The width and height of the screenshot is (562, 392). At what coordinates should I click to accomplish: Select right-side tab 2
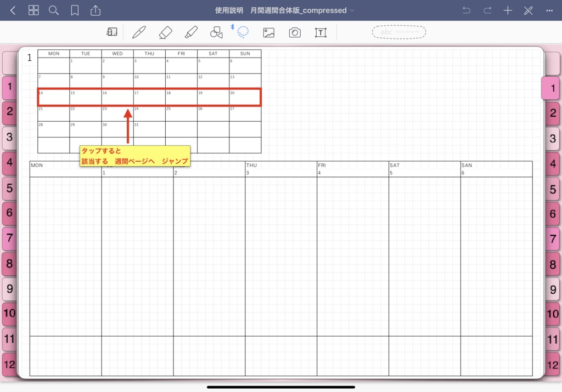pos(552,113)
